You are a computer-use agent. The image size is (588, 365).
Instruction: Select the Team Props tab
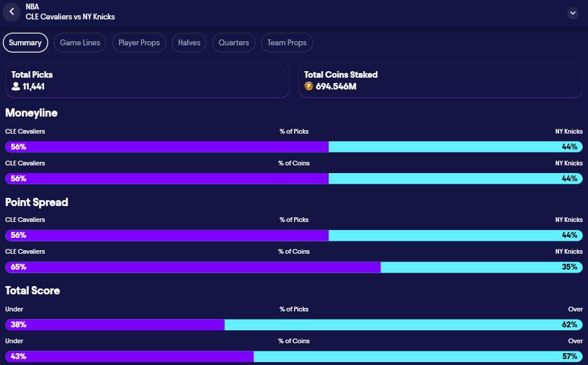pyautogui.click(x=286, y=42)
